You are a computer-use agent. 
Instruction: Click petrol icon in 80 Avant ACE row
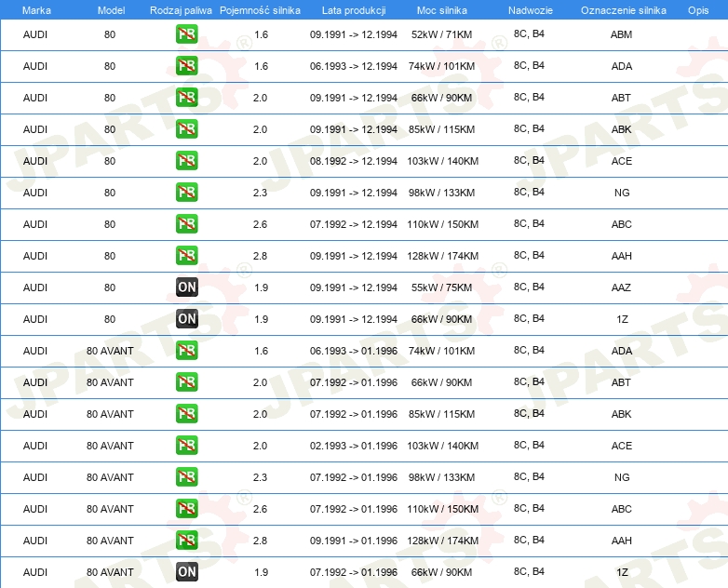pos(186,445)
